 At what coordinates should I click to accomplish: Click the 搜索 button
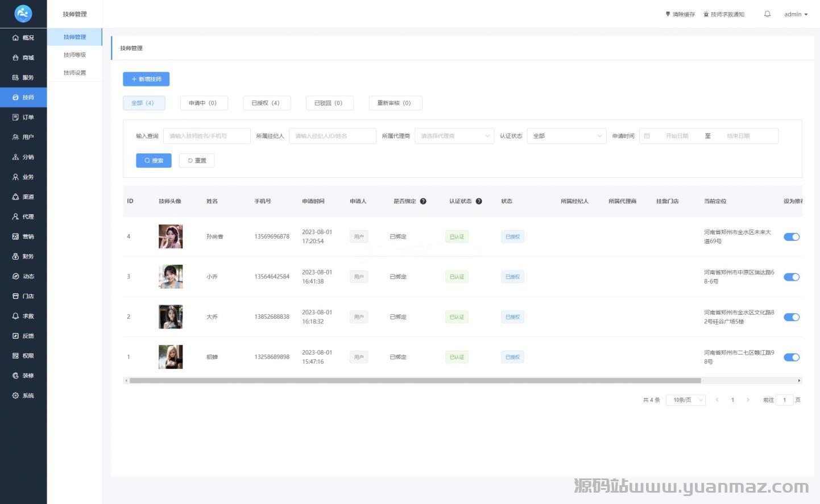pos(154,161)
